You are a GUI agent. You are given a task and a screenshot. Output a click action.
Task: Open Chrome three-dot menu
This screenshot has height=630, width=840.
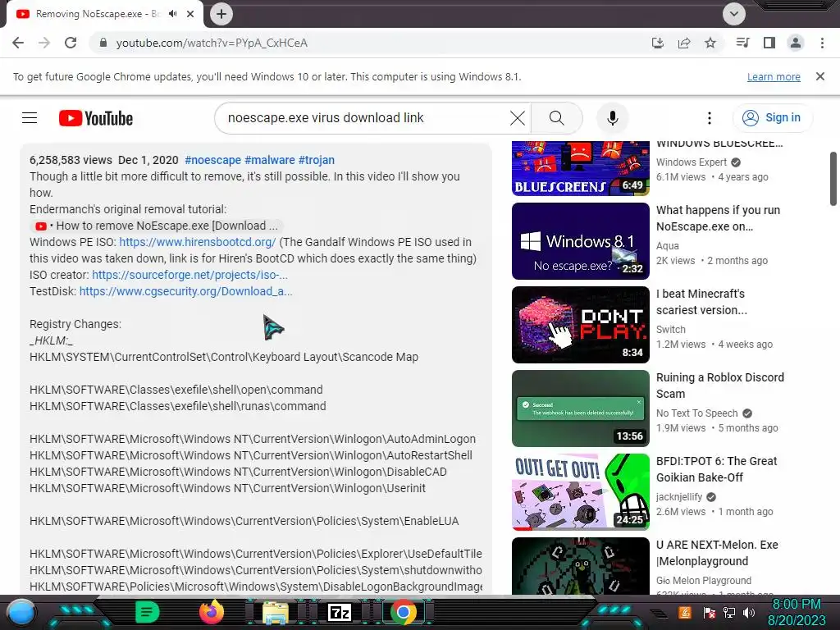[x=822, y=43]
